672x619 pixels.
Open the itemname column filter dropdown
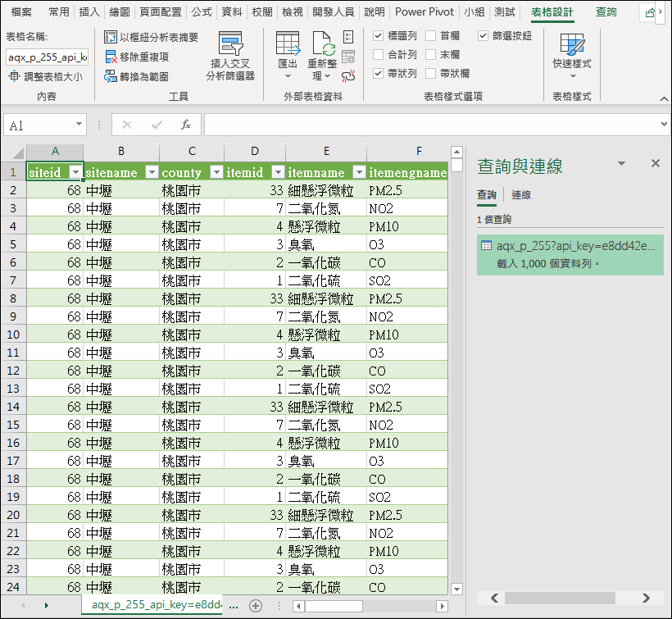[359, 172]
